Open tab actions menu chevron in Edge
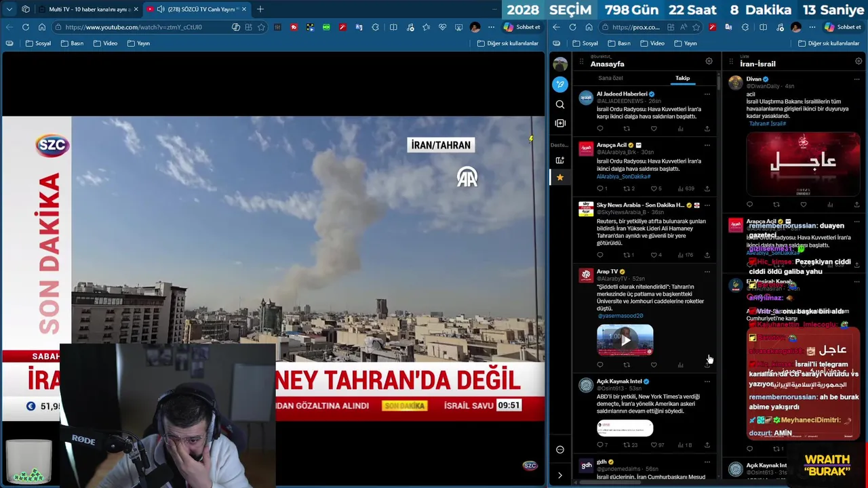The width and height of the screenshot is (868, 488). coord(9,9)
